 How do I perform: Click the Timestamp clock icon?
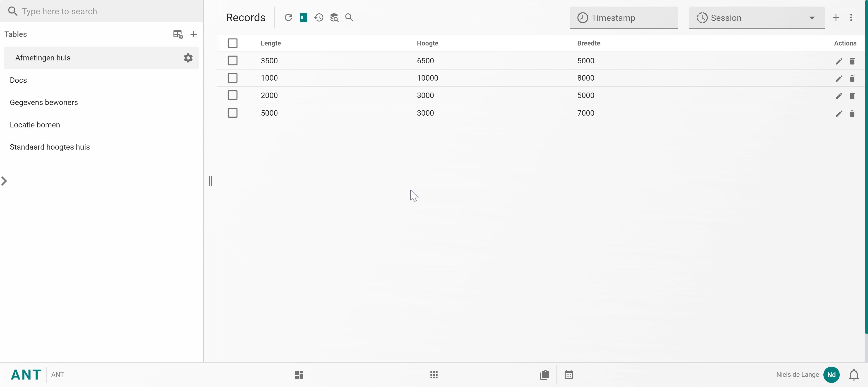pos(582,18)
